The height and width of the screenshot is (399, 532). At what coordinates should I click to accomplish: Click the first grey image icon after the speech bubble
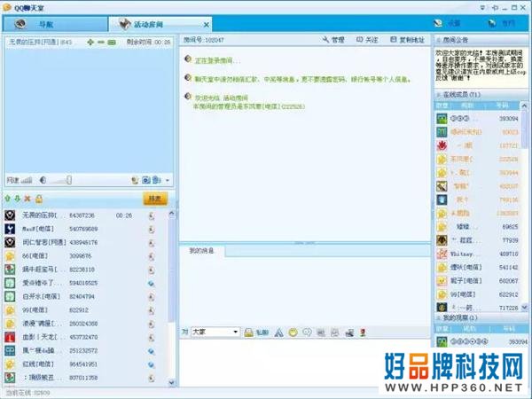[x=321, y=332]
